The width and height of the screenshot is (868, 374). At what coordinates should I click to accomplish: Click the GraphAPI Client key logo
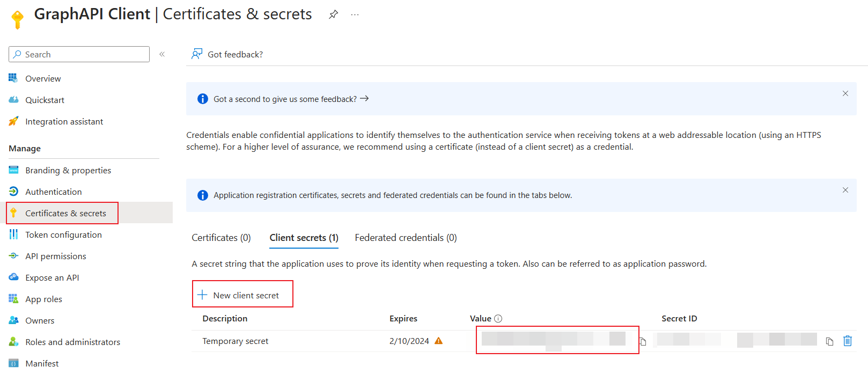pos(18,19)
